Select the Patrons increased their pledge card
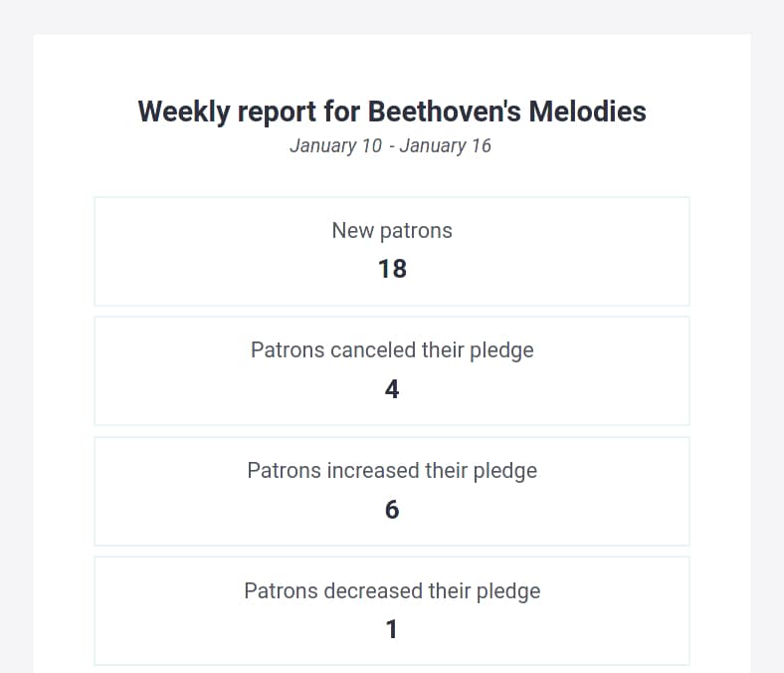Image resolution: width=784 pixels, height=673 pixels. (x=392, y=492)
